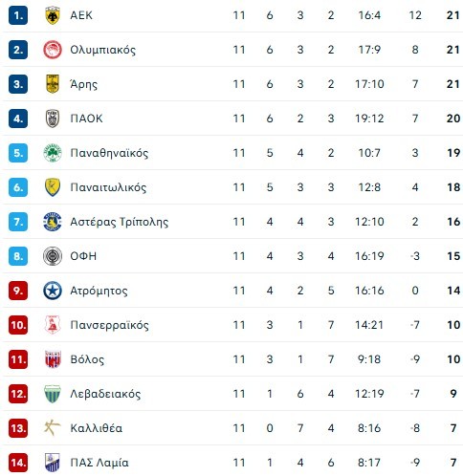Open the ΠΑΣ Λαμία team link
Screen dimensions: 463x476
pyautogui.click(x=99, y=463)
